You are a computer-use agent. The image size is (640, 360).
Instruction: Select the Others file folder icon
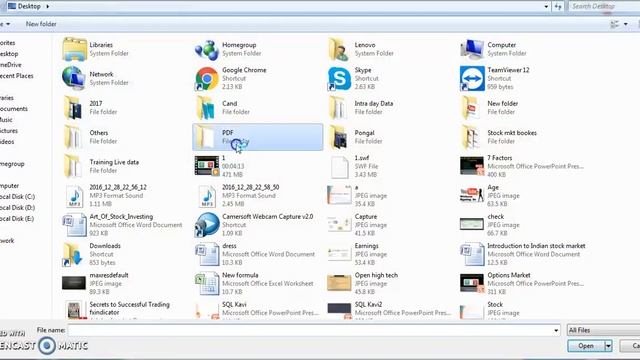coord(73,137)
